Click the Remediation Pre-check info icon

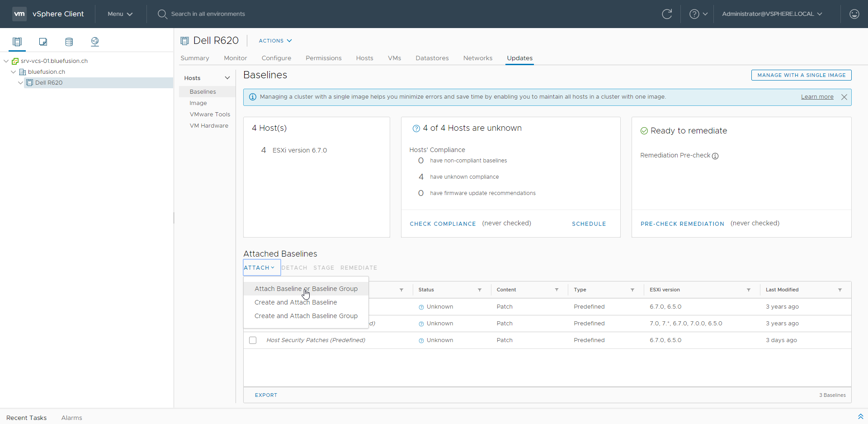pyautogui.click(x=715, y=156)
